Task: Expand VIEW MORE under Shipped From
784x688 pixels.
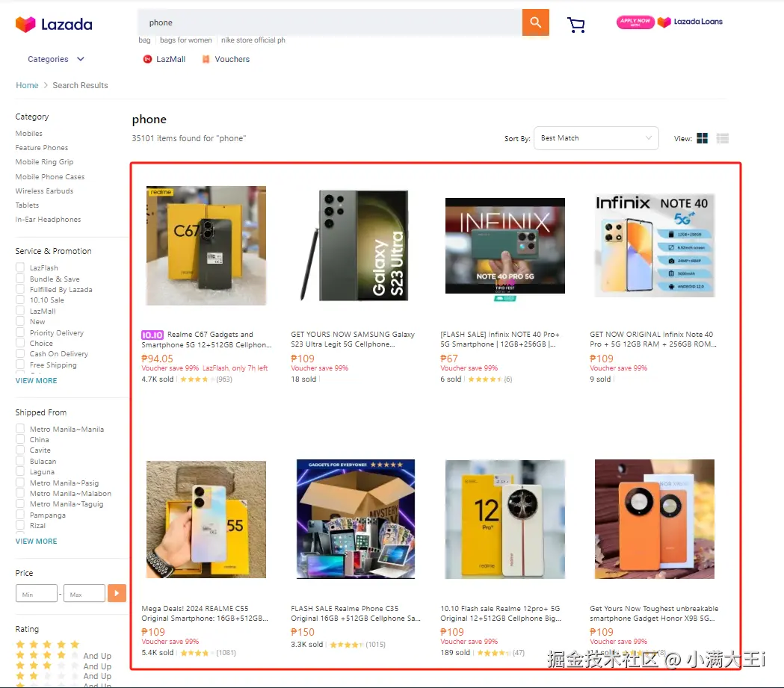Action: [36, 541]
